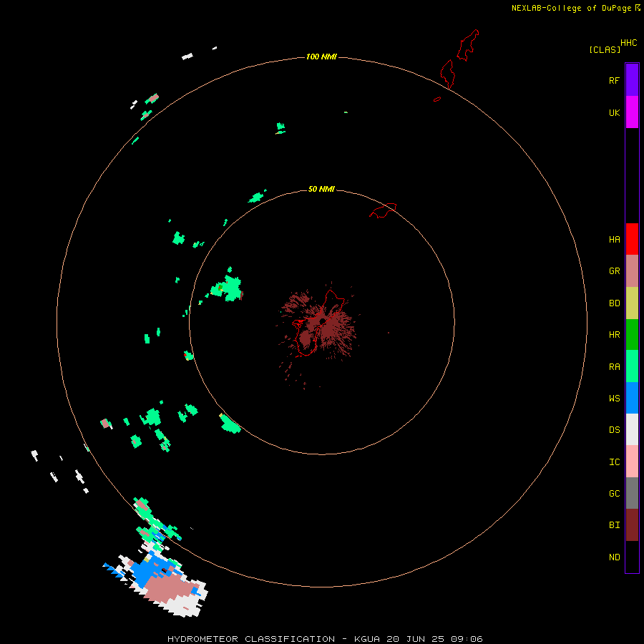Click the DS legend label
Image resolution: width=644 pixels, height=644 pixels.
[x=614, y=430]
